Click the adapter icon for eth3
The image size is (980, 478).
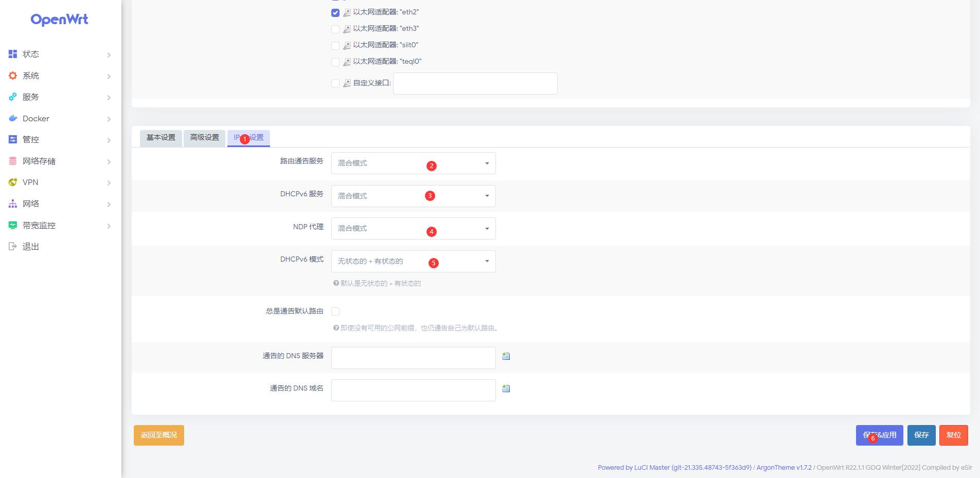[x=347, y=29]
